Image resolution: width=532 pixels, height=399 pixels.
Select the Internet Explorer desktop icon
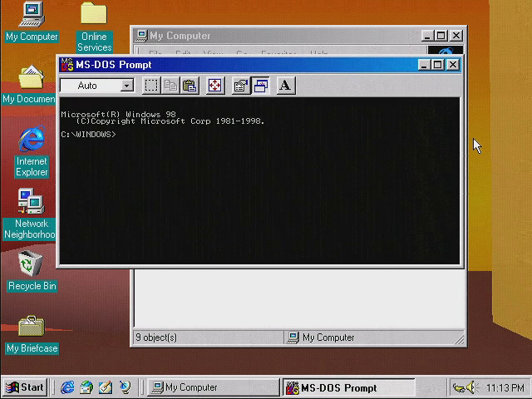click(32, 151)
